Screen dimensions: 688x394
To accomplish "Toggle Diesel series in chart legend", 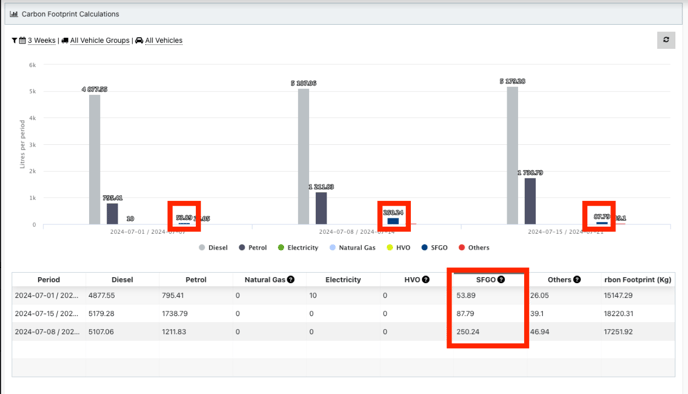I will (x=213, y=247).
